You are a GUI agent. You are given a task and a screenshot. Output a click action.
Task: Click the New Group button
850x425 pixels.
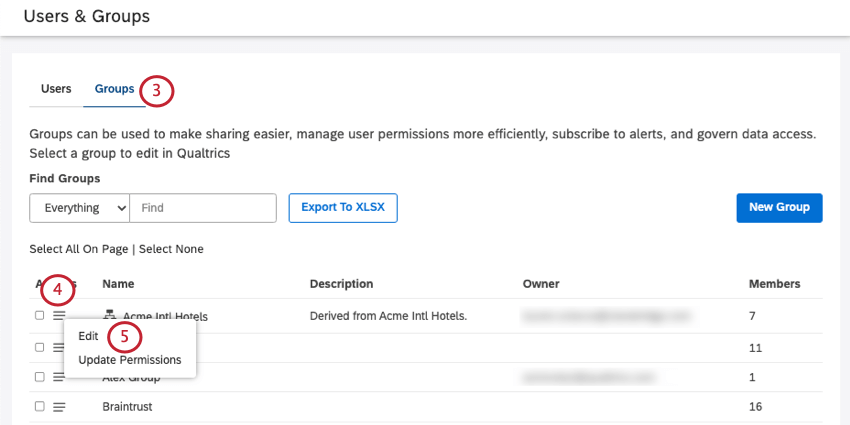(x=779, y=207)
